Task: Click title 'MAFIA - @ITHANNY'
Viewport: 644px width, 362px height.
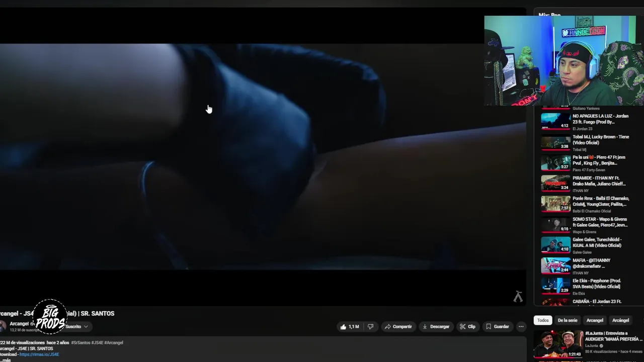Action: [592, 263]
